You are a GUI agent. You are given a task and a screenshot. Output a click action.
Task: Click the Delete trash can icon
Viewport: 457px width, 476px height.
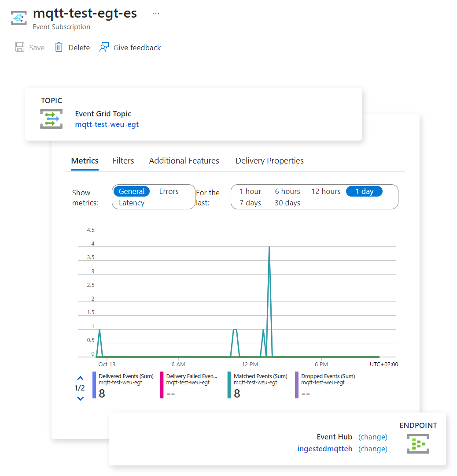59,48
